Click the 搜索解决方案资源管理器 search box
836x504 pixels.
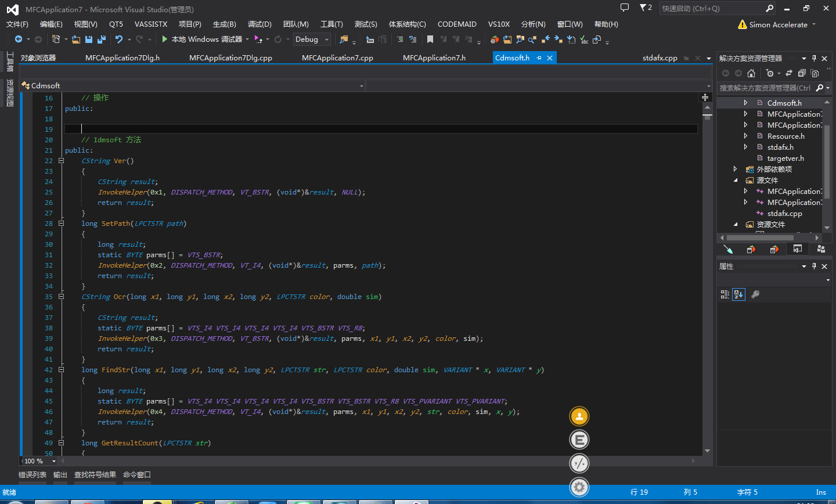click(x=765, y=88)
